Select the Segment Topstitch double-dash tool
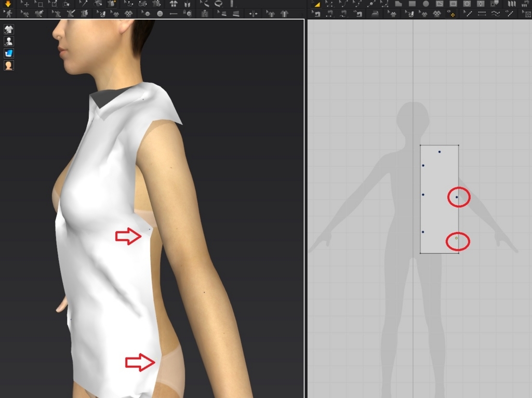 [482, 14]
